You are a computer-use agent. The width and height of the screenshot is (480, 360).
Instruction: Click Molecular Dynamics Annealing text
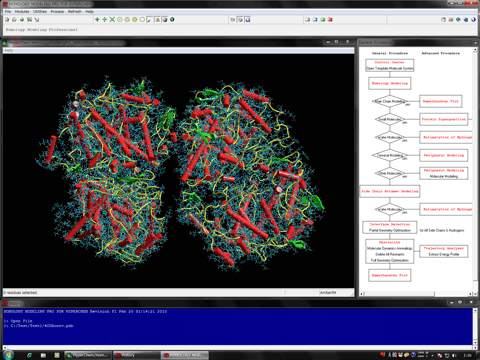[390, 248]
